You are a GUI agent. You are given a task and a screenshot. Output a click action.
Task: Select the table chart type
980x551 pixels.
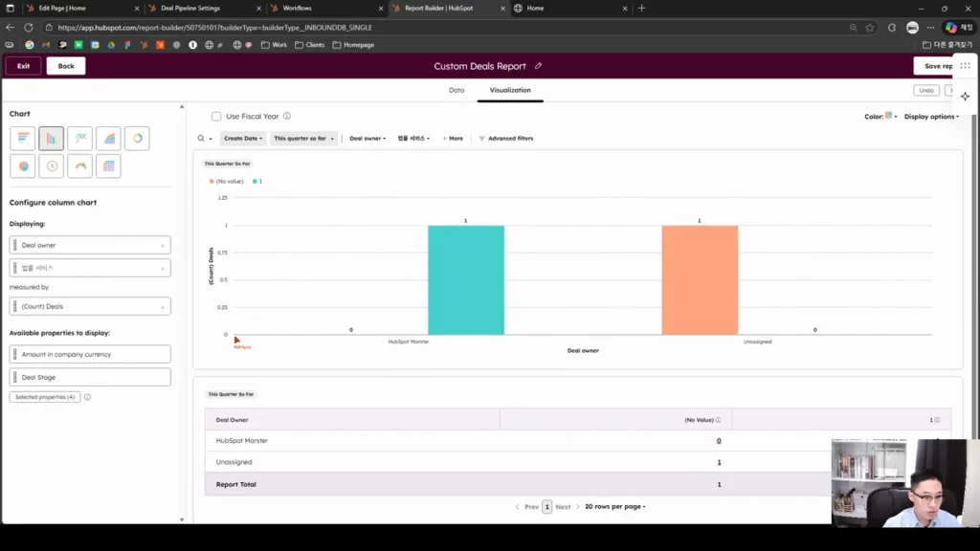coord(109,166)
